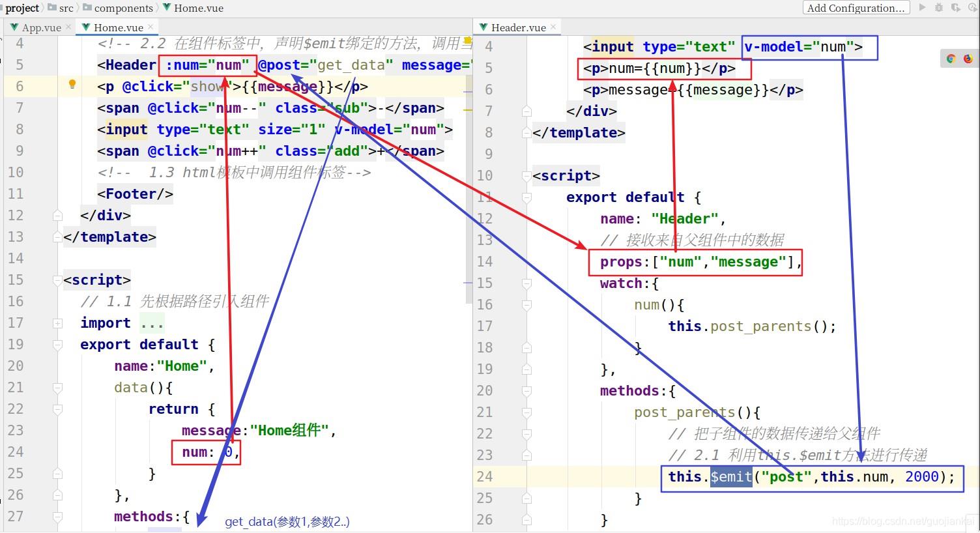This screenshot has height=533, width=980.
Task: Open Add Configuration dialog
Action: coord(856,8)
